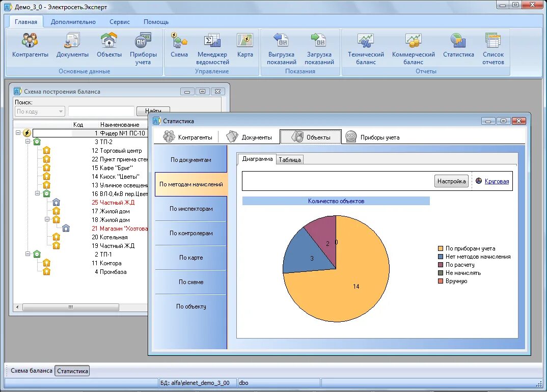The width and height of the screenshot is (547, 392).
Task: Click the Найти search button
Action: (x=153, y=110)
